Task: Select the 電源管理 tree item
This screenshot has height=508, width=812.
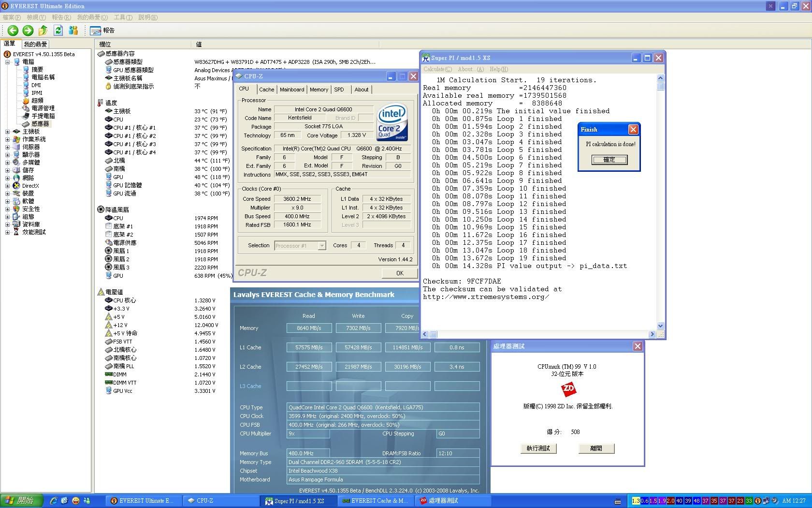Action: coord(43,108)
